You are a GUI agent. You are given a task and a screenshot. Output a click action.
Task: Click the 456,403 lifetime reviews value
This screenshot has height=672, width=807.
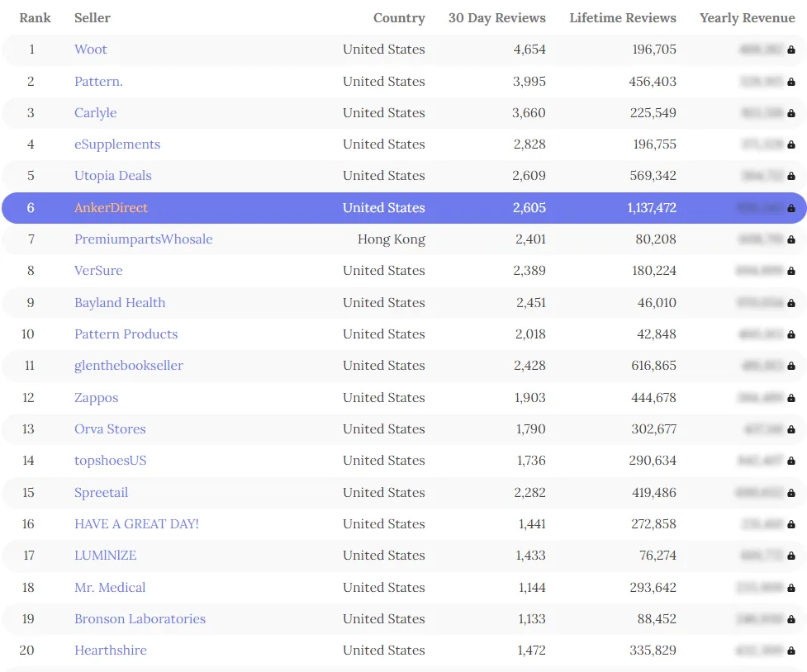click(x=653, y=81)
